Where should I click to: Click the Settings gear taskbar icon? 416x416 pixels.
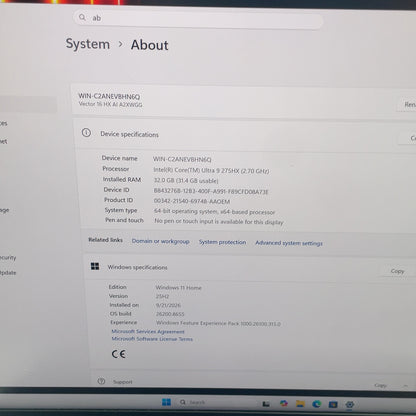pyautogui.click(x=350, y=404)
